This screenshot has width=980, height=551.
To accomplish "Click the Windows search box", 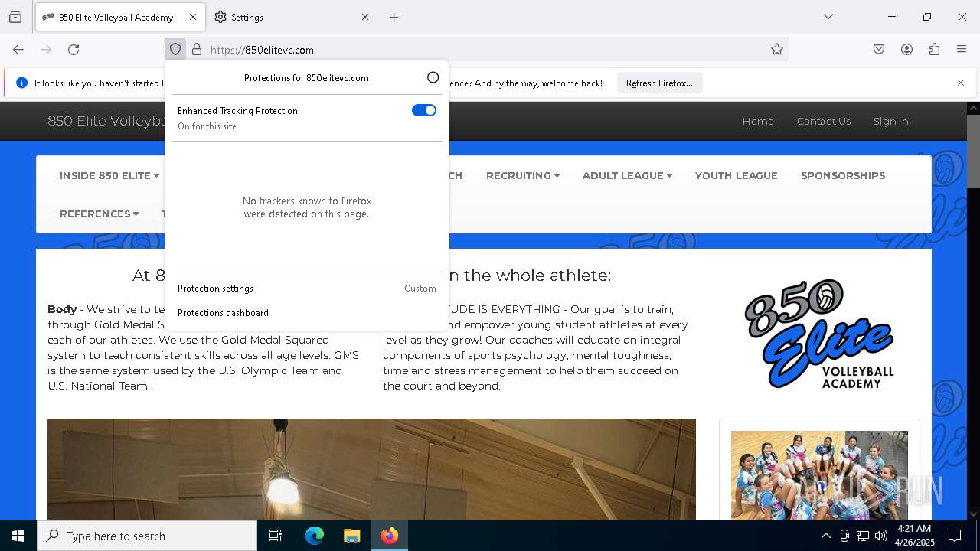I will [147, 536].
